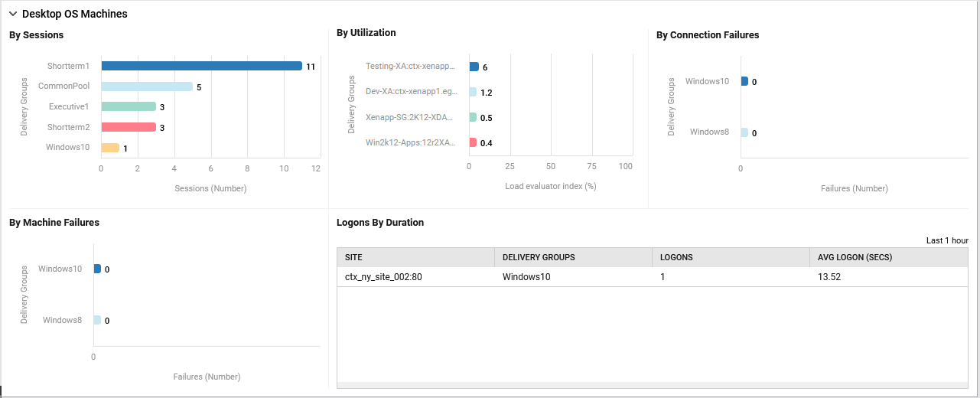Sort by AVG LOGON (SECS) header
Screen dimensions: 980x398
click(x=855, y=257)
